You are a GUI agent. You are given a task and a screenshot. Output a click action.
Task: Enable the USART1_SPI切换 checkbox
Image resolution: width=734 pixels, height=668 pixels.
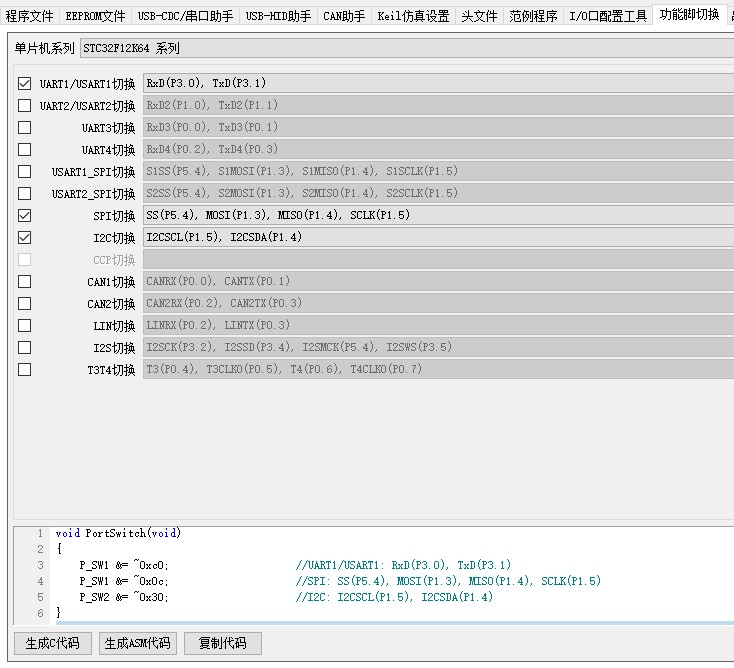point(24,172)
